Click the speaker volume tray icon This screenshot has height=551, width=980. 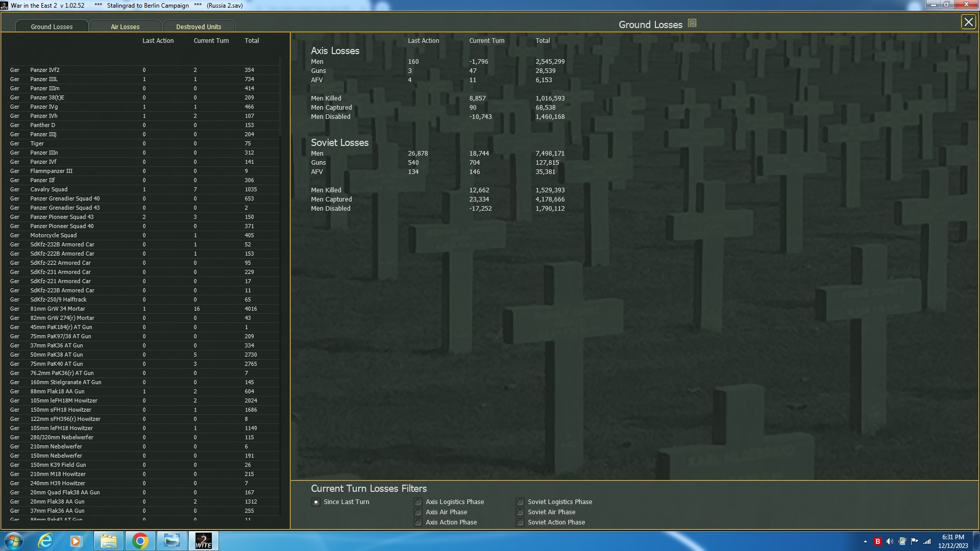[x=890, y=541]
